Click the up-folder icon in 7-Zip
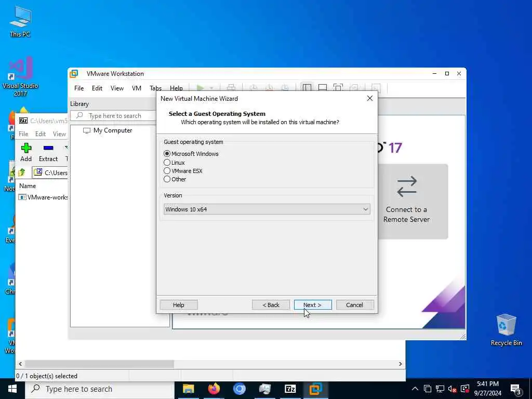This screenshot has height=399, width=532. coord(22,172)
